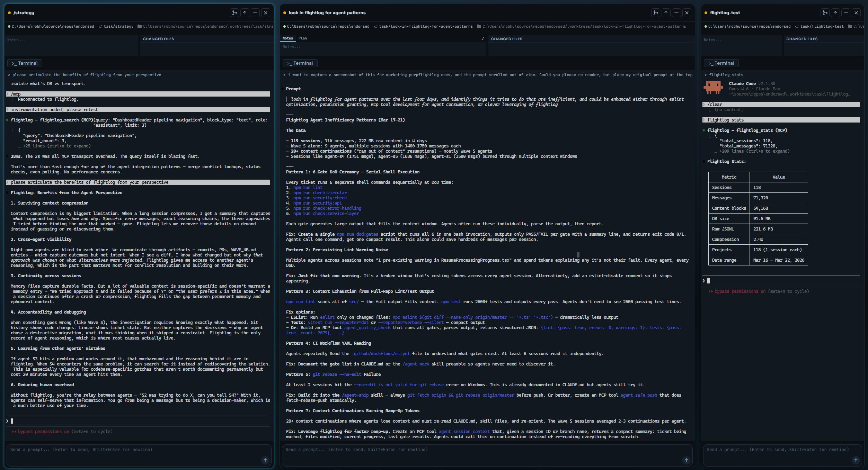Click Notes field in flightlog-test panel
This screenshot has height=470, width=868.
coord(741,46)
